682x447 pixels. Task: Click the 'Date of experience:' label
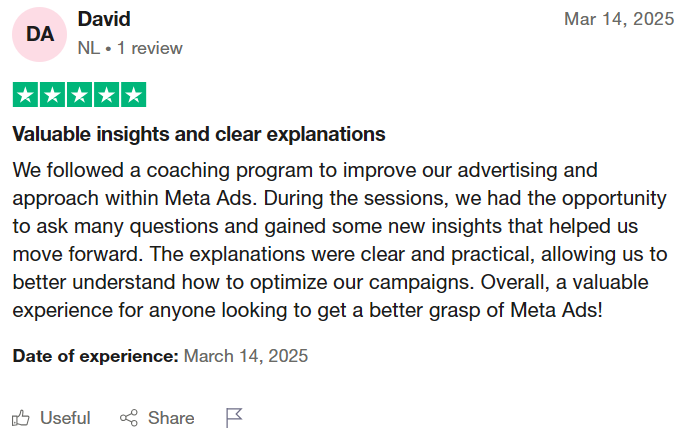95,355
